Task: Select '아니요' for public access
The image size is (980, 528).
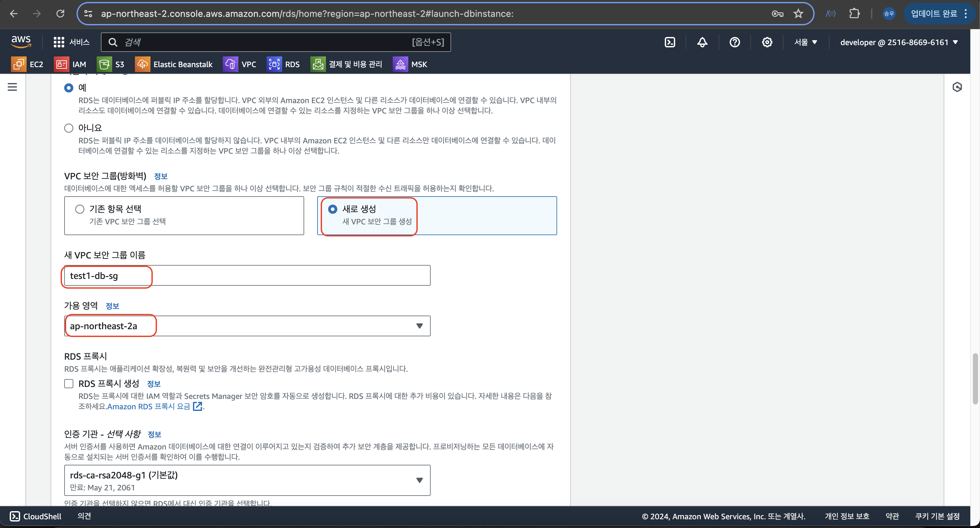Action: [x=68, y=128]
